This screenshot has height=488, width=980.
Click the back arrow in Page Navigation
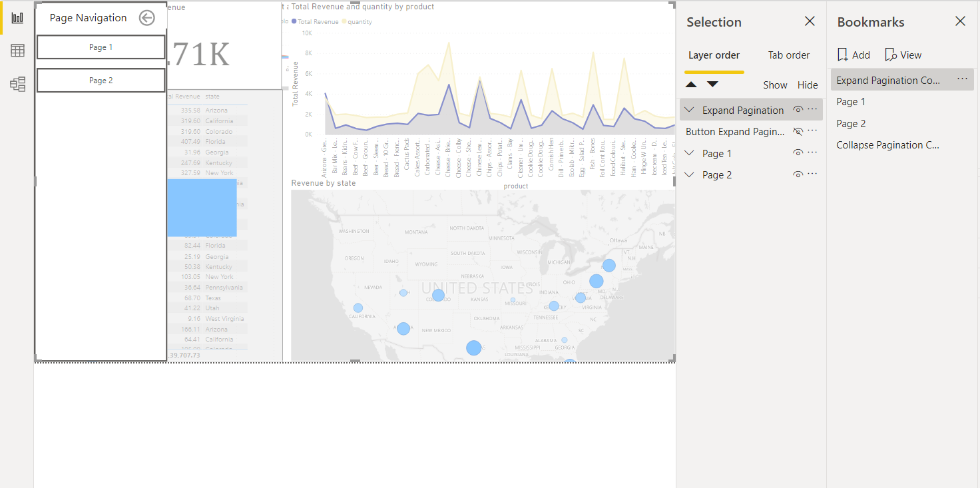tap(146, 18)
